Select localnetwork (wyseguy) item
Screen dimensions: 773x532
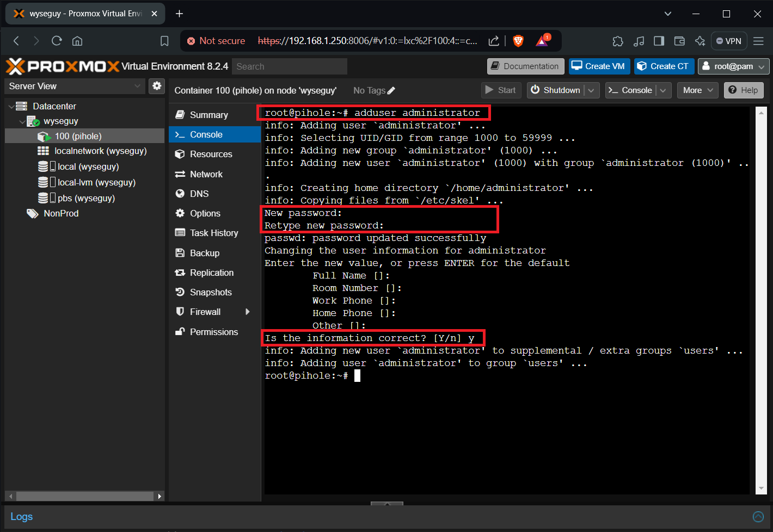click(x=100, y=151)
